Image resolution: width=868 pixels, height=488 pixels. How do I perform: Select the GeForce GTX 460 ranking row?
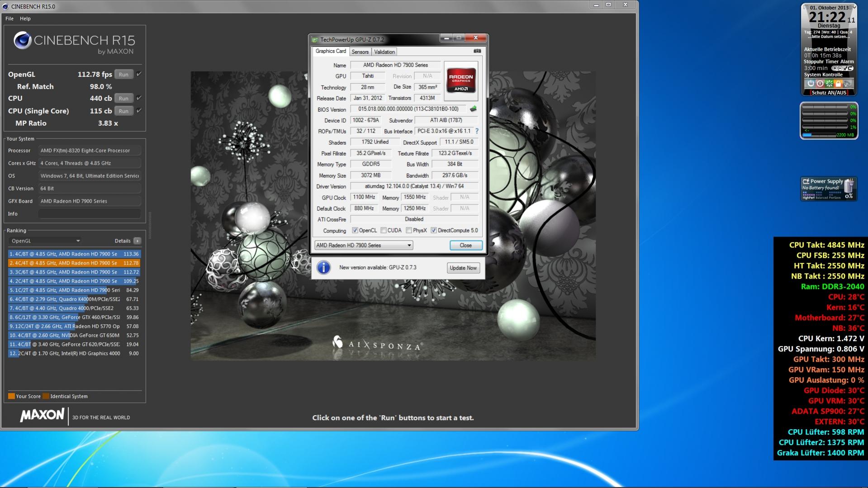74,317
